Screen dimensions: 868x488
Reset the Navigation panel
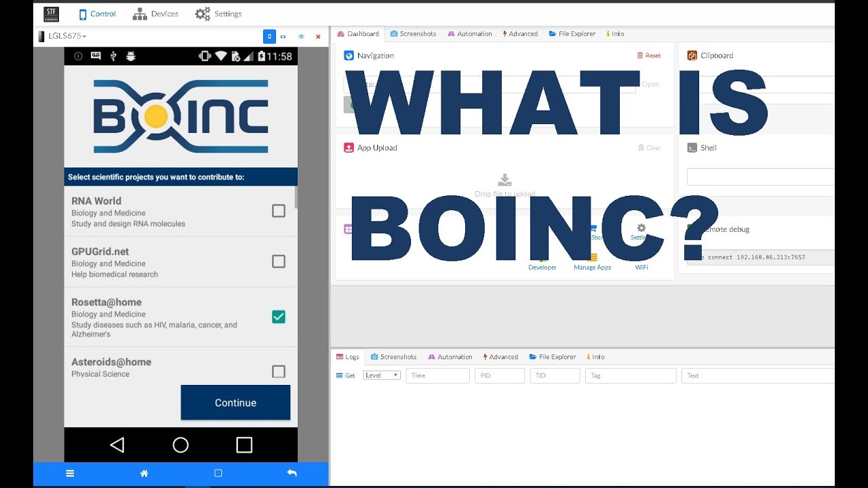click(649, 56)
